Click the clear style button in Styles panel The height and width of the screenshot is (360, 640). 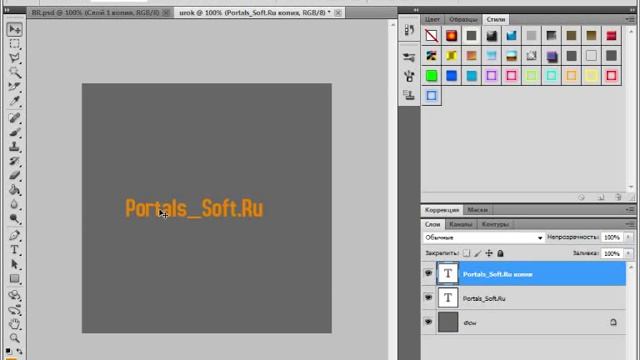point(582,197)
